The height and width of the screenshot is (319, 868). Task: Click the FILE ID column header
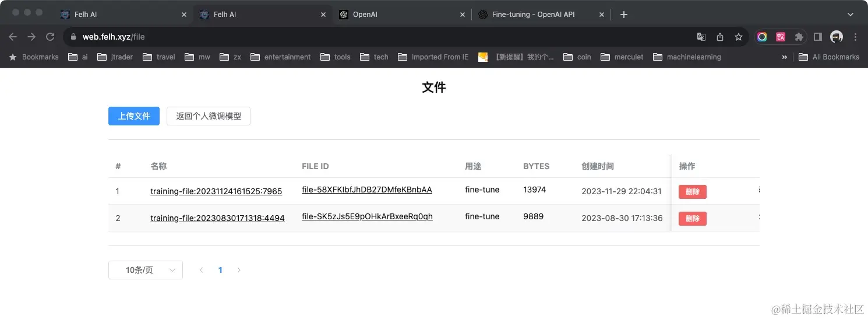pyautogui.click(x=315, y=166)
